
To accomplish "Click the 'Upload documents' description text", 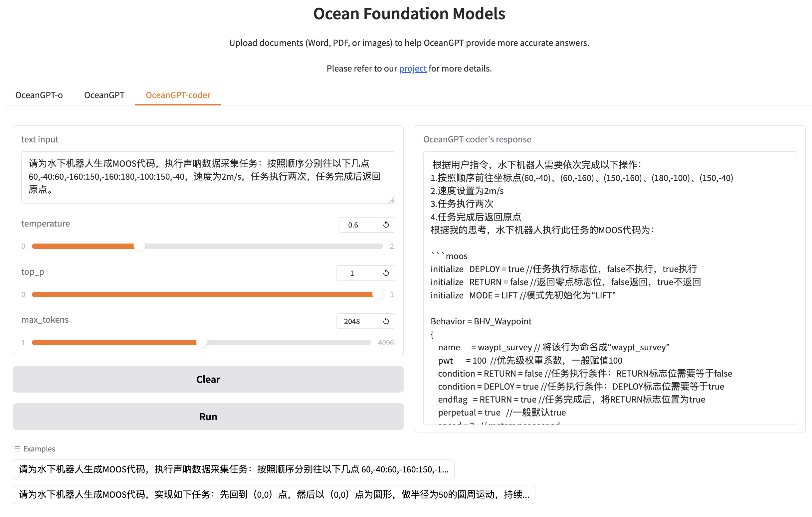I will [x=409, y=43].
